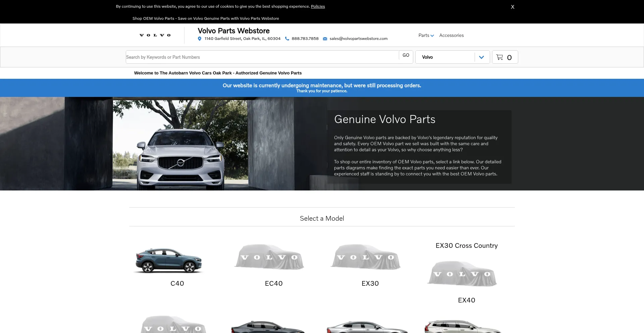Open the Parts navigation item

424,35
